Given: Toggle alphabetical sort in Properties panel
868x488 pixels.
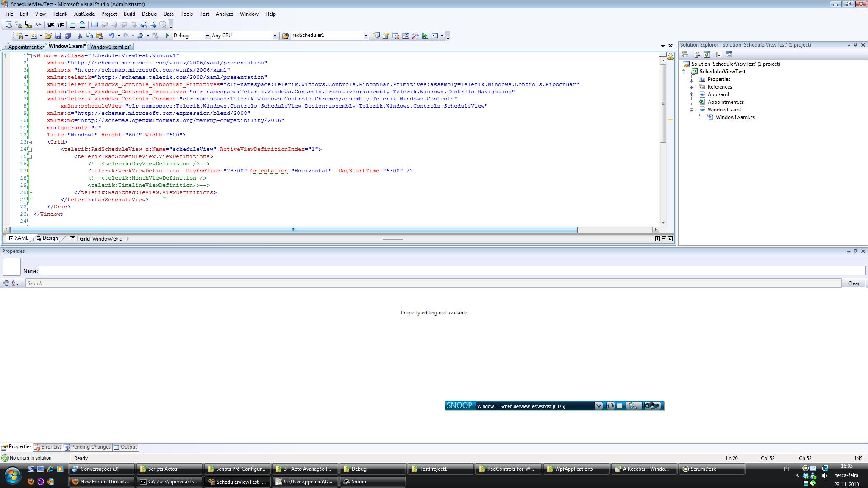Looking at the screenshot, I should tap(15, 283).
